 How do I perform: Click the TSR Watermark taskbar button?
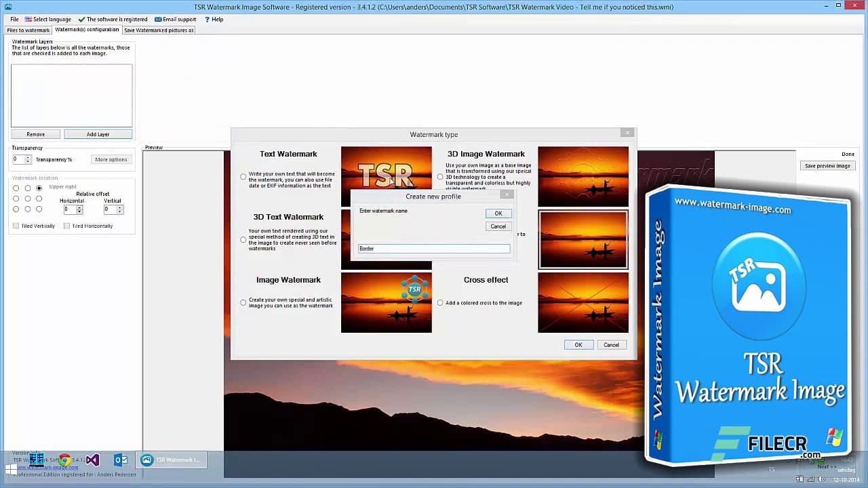click(170, 460)
